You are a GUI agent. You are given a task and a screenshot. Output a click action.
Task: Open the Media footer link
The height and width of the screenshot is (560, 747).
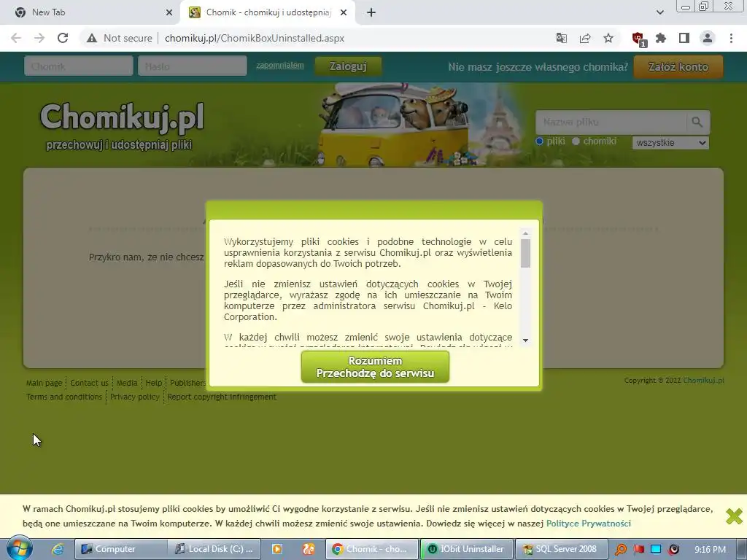click(127, 383)
